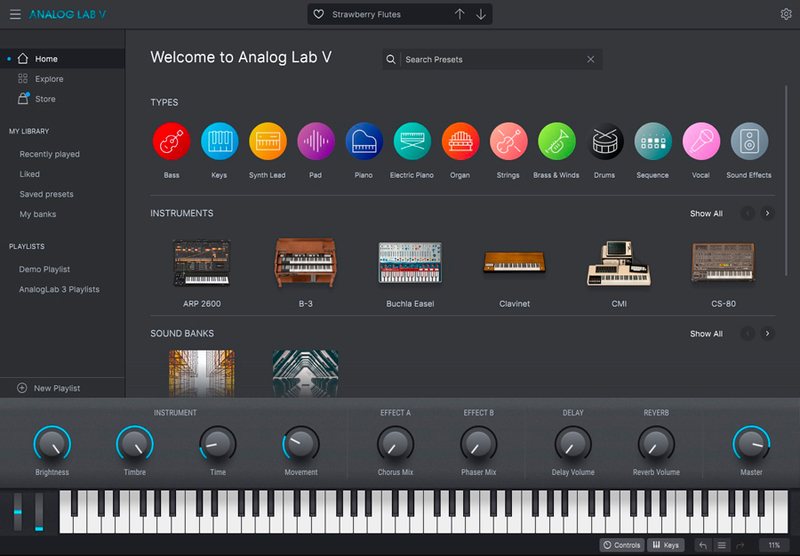This screenshot has height=556, width=800.
Task: Open AnalogLab 3 Playlists
Action: 59,289
